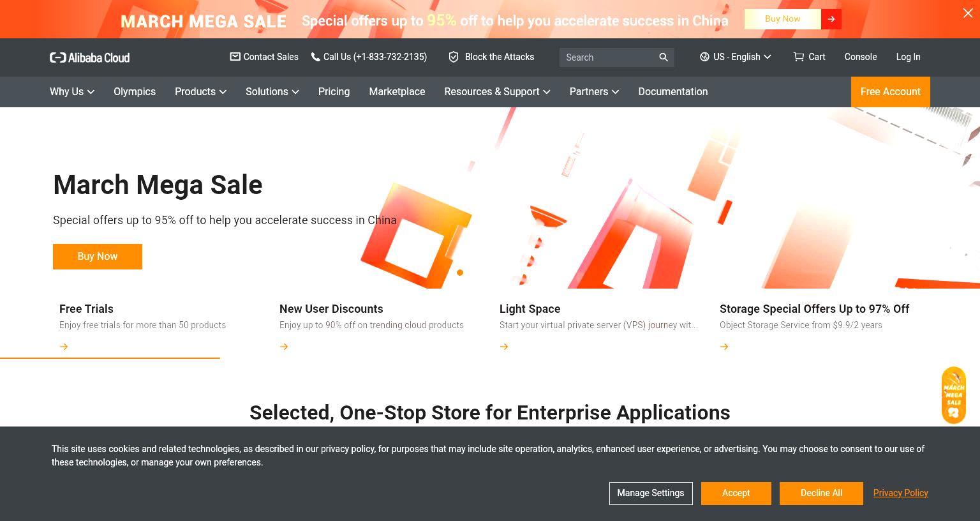The width and height of the screenshot is (980, 521).
Task: Click the Free Account button
Action: [890, 92]
